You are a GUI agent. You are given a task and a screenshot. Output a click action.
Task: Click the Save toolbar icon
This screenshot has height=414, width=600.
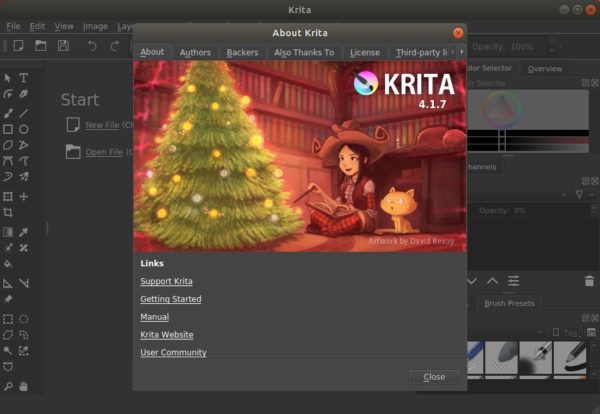pos(63,46)
